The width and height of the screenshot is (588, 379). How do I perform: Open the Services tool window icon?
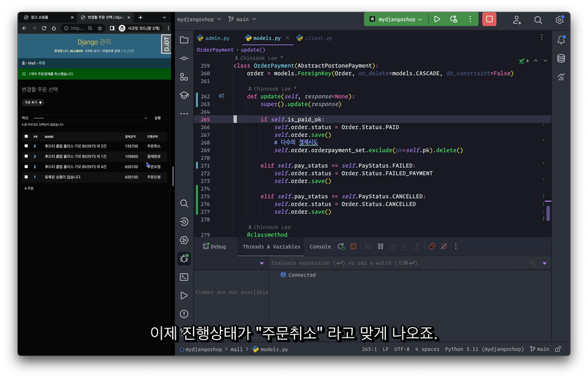pos(184,240)
